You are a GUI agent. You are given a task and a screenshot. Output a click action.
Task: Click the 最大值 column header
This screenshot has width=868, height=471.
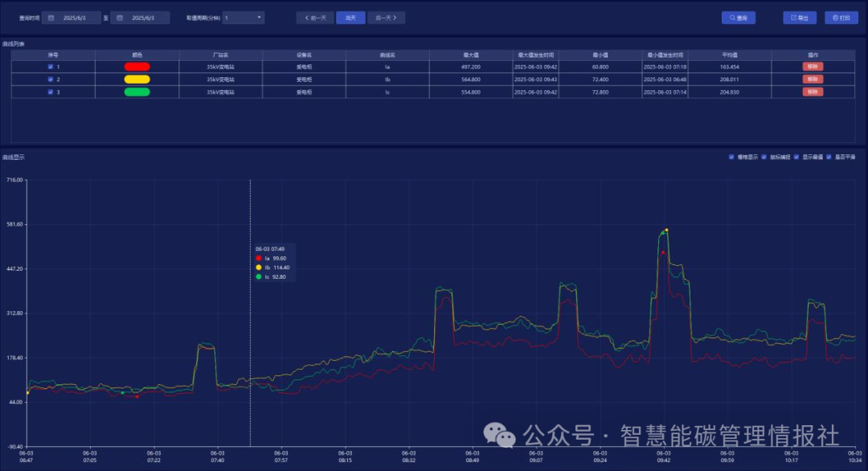[471, 55]
